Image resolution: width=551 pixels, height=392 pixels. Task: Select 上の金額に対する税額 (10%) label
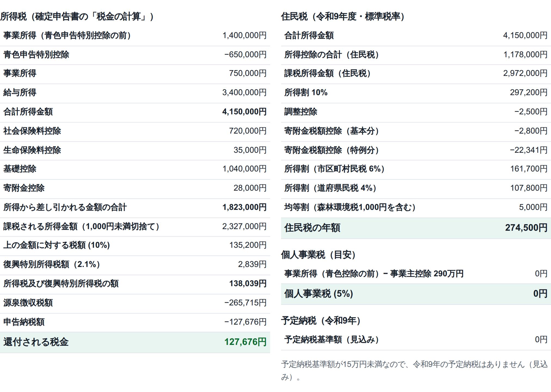pyautogui.click(x=57, y=245)
